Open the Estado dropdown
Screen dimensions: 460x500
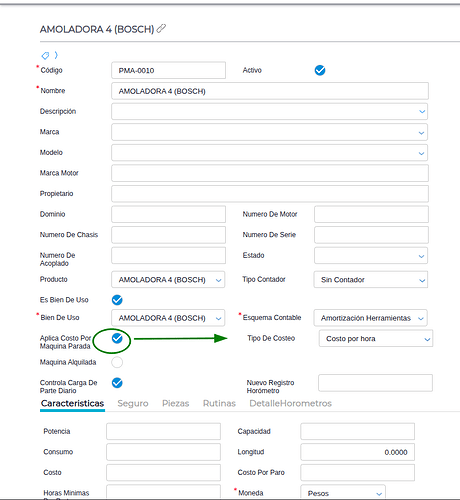371,256
